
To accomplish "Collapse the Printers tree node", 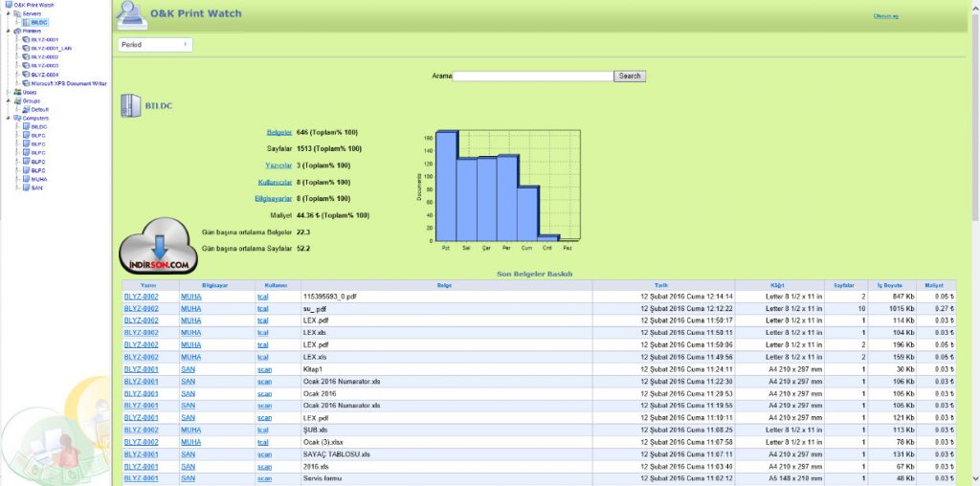I will pos(8,31).
